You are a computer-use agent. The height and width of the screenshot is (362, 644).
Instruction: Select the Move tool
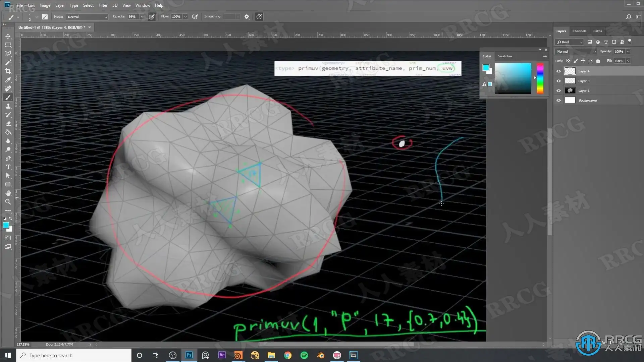coord(8,36)
